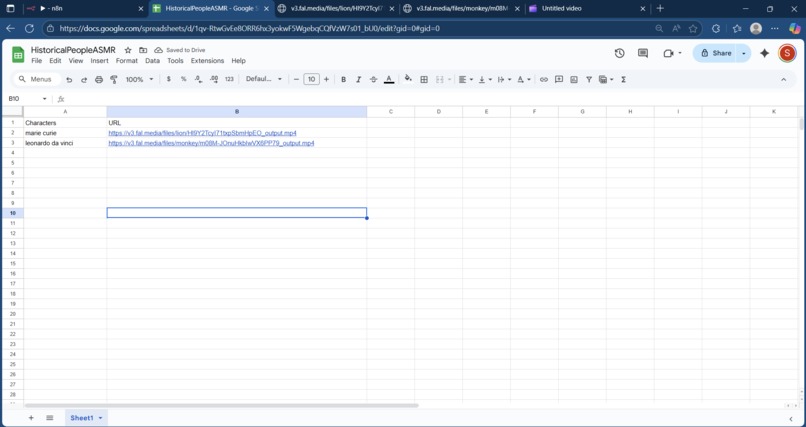Format selected cell as percent
The width and height of the screenshot is (806, 427).
tap(184, 79)
